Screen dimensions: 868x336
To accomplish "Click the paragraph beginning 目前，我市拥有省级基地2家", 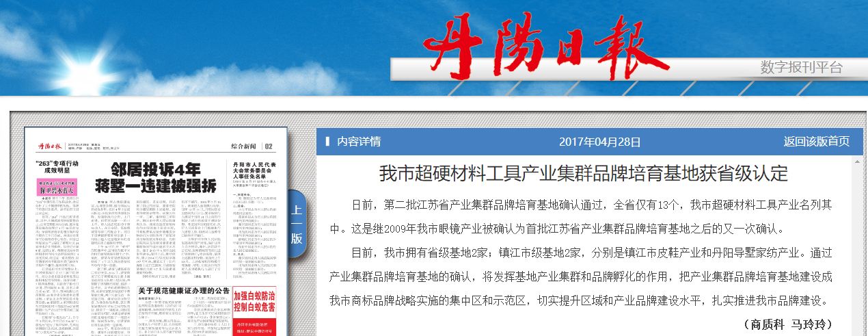I will pyautogui.click(x=581, y=276).
